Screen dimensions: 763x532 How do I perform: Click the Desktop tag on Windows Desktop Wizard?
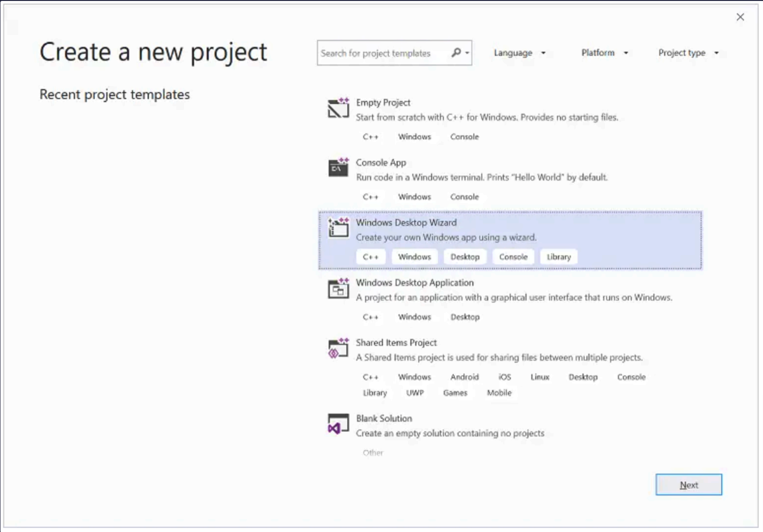[x=465, y=257]
